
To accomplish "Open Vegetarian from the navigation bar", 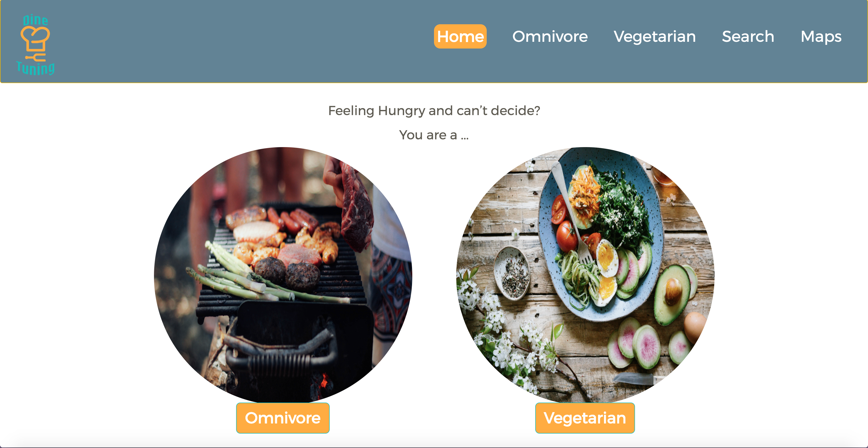I will pos(655,36).
